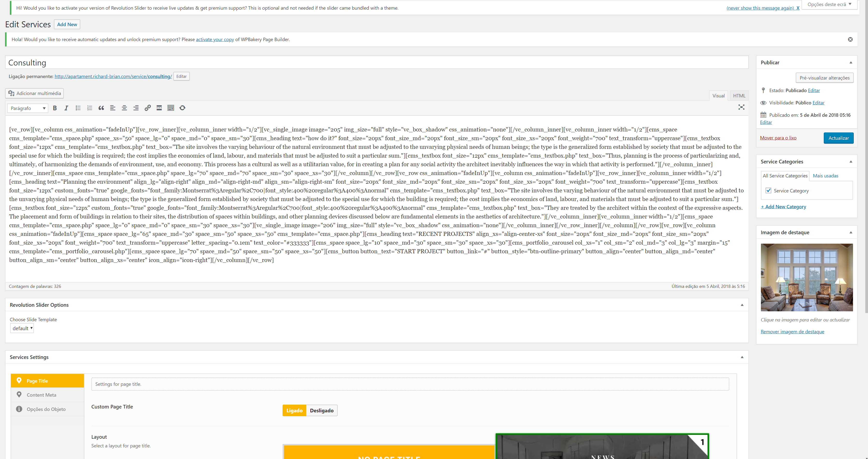Apply blockquote formatting
This screenshot has height=459, width=868.
tap(101, 108)
